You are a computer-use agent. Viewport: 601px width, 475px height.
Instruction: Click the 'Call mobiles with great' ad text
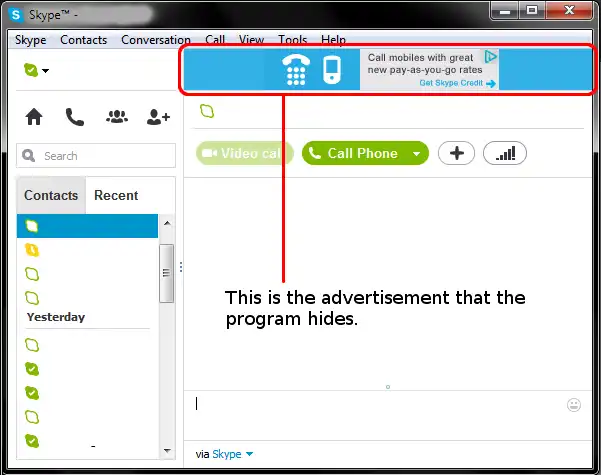[x=420, y=58]
